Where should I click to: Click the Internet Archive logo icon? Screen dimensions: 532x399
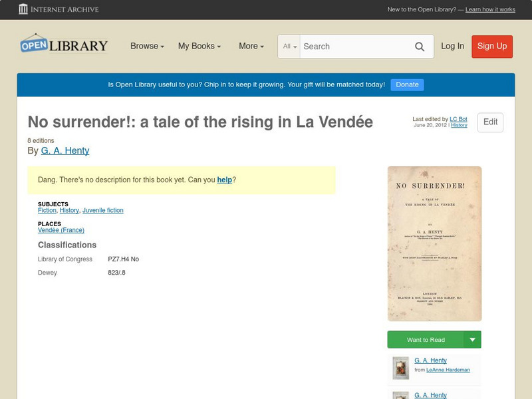tap(23, 9)
